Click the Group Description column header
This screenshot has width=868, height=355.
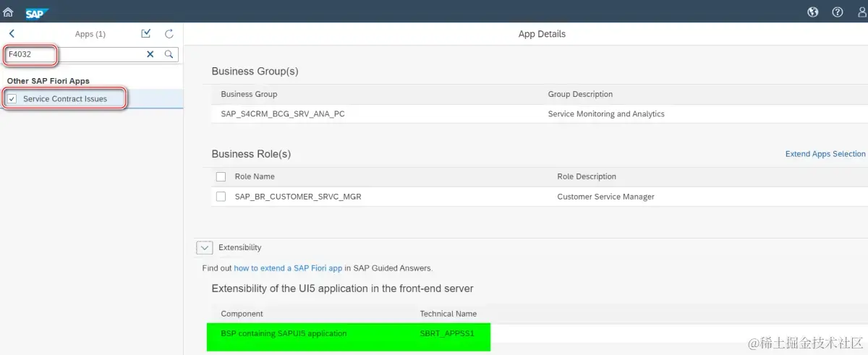pos(580,95)
